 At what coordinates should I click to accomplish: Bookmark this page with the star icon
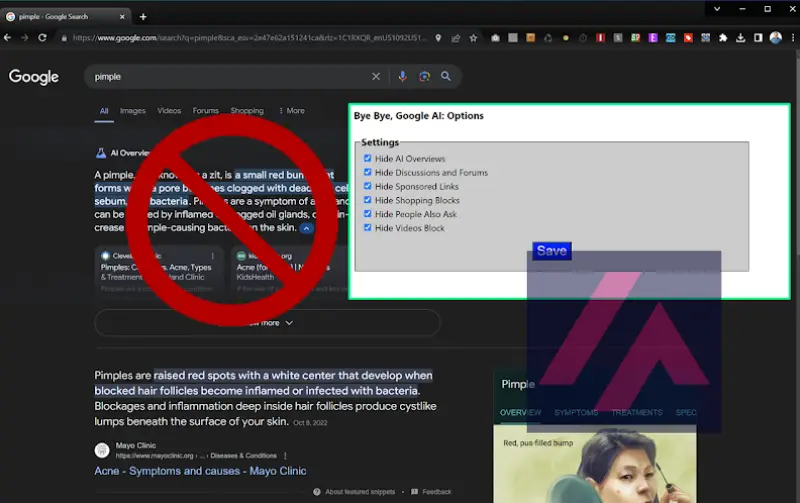[473, 38]
